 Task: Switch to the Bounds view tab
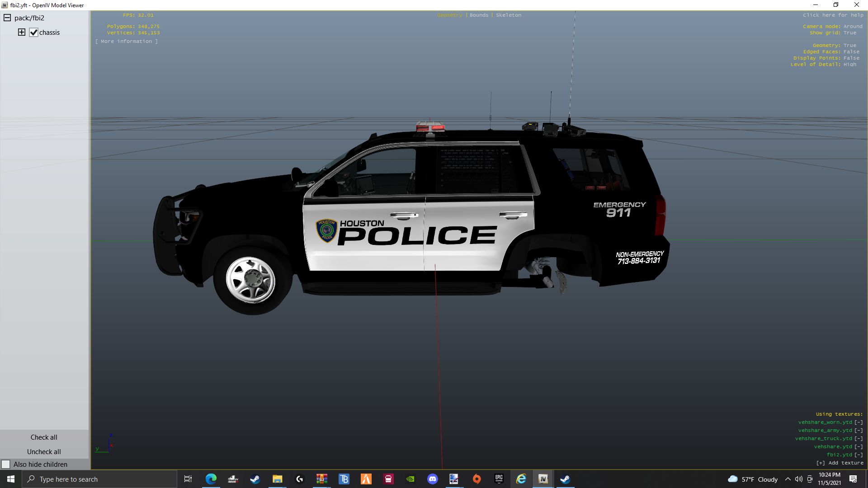(479, 15)
